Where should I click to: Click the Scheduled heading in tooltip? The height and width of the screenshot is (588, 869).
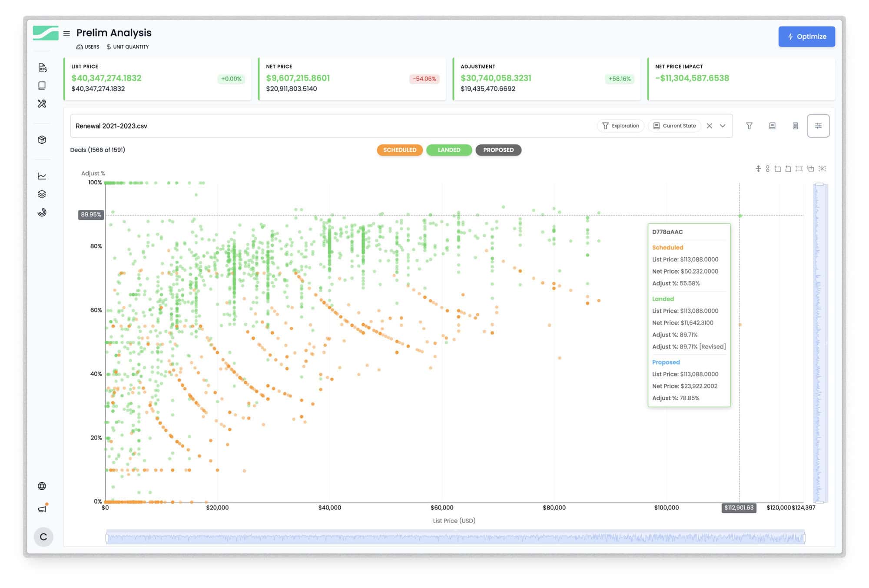coord(668,247)
